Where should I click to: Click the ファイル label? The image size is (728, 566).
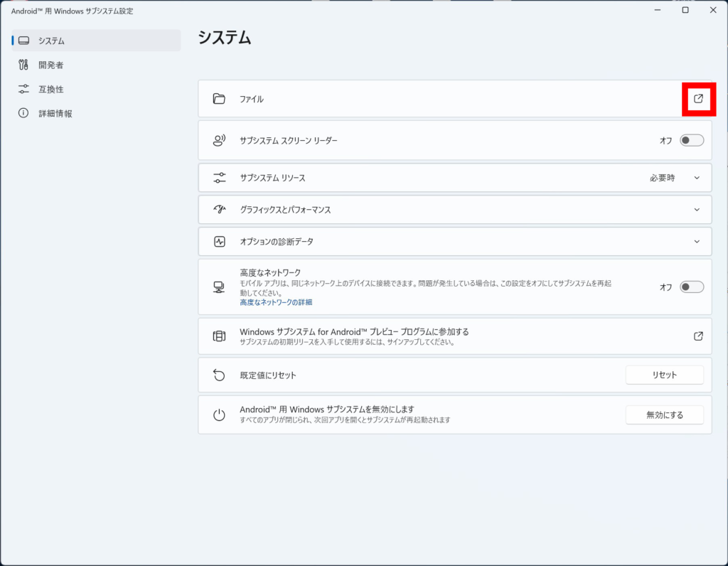(x=251, y=99)
